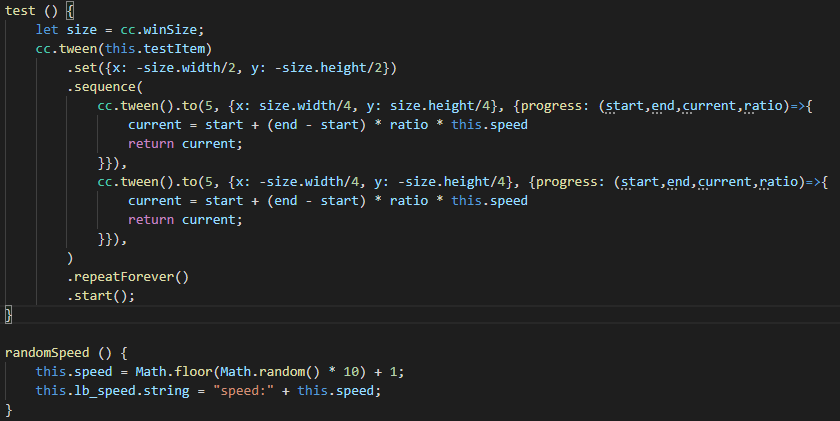The width and height of the screenshot is (840, 421).
Task: Click Math.random in randomSpeed
Action: (x=249, y=372)
